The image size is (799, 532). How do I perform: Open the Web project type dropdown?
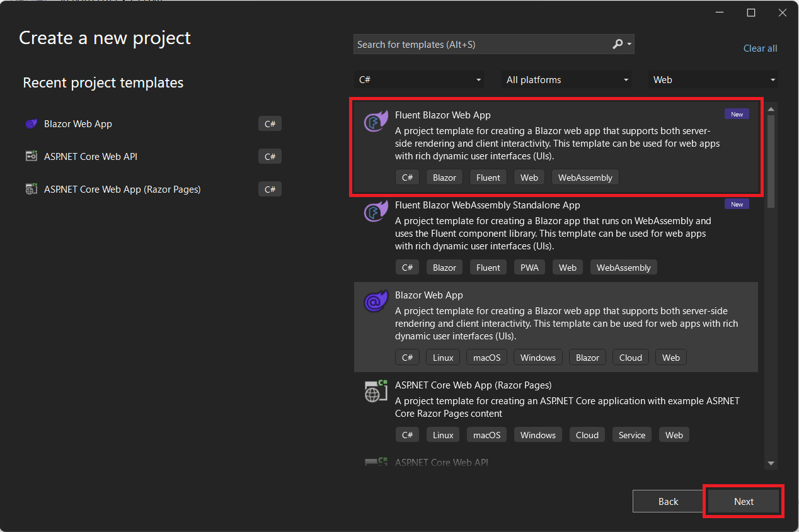[713, 79]
